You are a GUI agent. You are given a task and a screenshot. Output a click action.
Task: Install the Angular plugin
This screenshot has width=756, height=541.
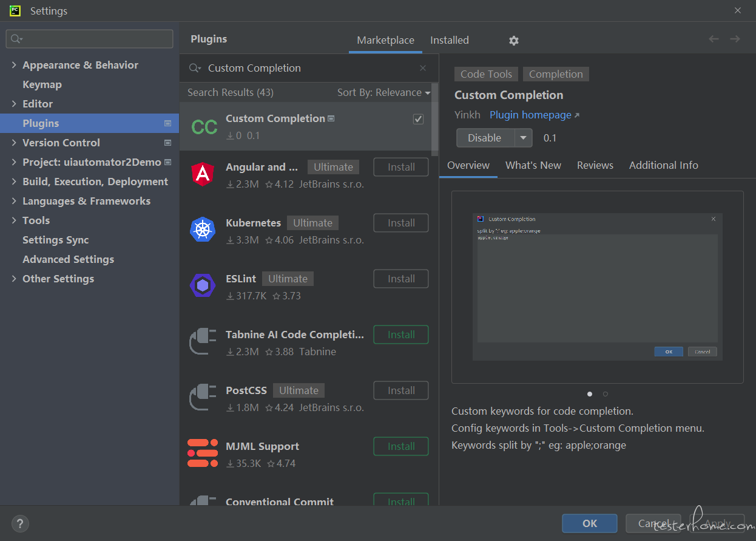click(x=401, y=167)
